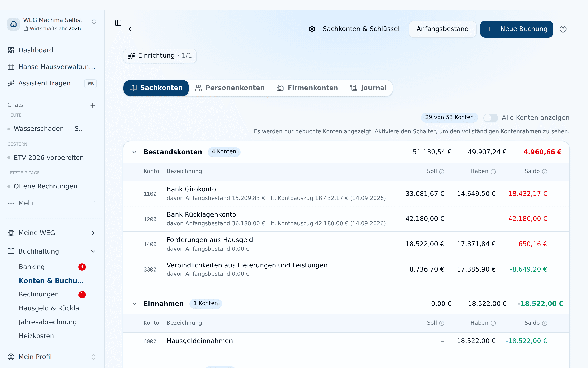The width and height of the screenshot is (588, 368).
Task: Click the Anfangsbestand button
Action: (x=442, y=29)
